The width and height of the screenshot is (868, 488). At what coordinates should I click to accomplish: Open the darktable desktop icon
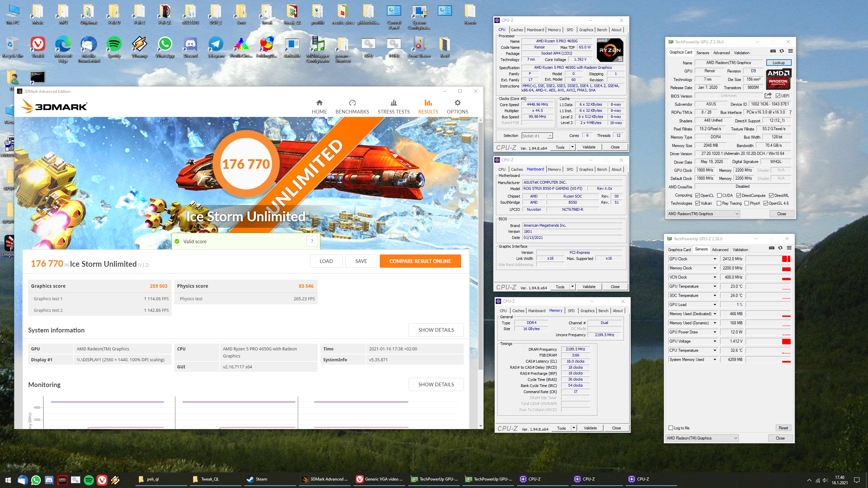[x=292, y=47]
